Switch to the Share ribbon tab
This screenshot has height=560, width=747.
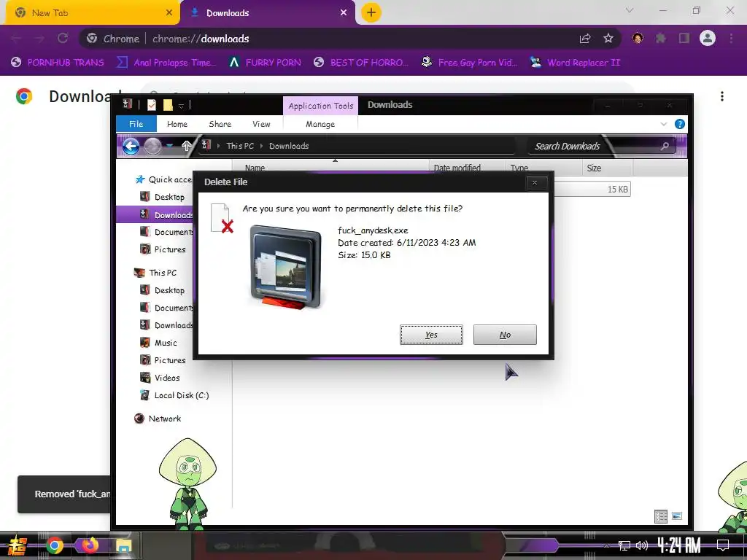220,124
